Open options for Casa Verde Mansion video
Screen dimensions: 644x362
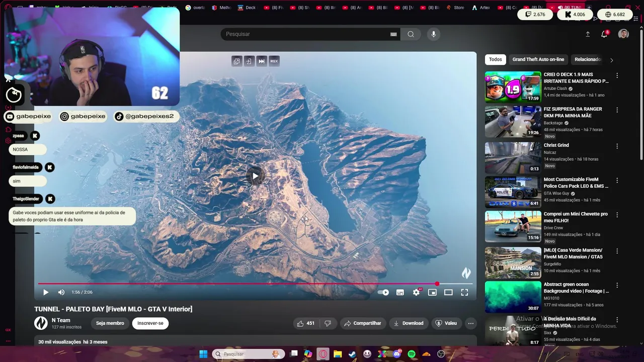617,251
